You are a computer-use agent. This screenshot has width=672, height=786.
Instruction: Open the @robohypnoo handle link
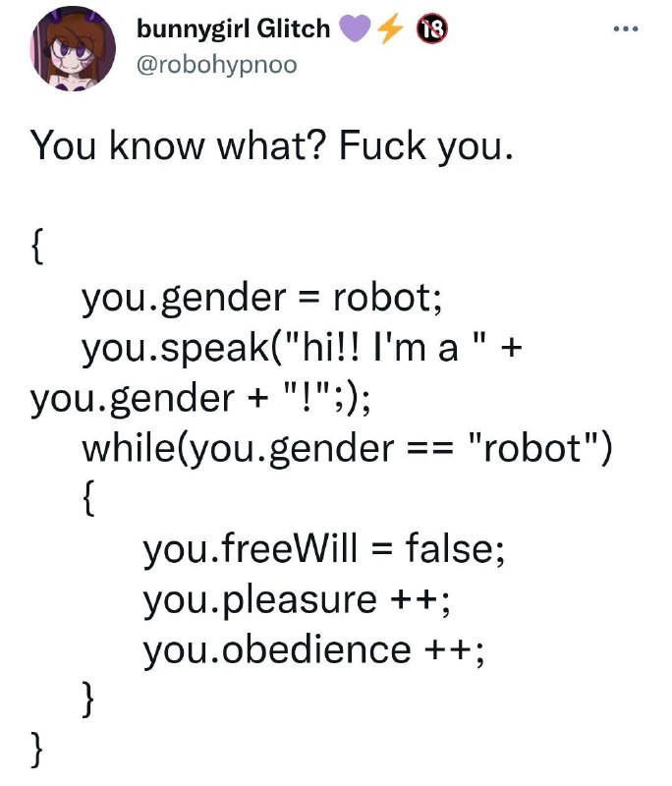[x=216, y=65]
